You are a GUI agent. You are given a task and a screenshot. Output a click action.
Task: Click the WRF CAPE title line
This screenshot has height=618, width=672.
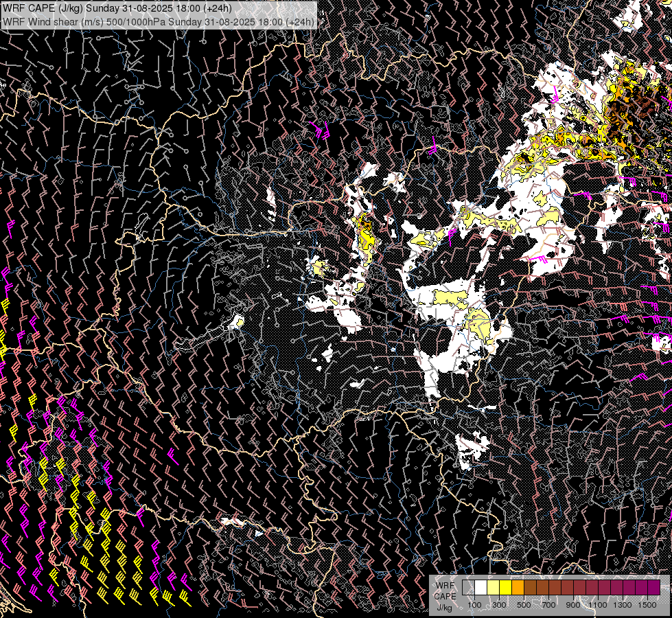[x=117, y=8]
